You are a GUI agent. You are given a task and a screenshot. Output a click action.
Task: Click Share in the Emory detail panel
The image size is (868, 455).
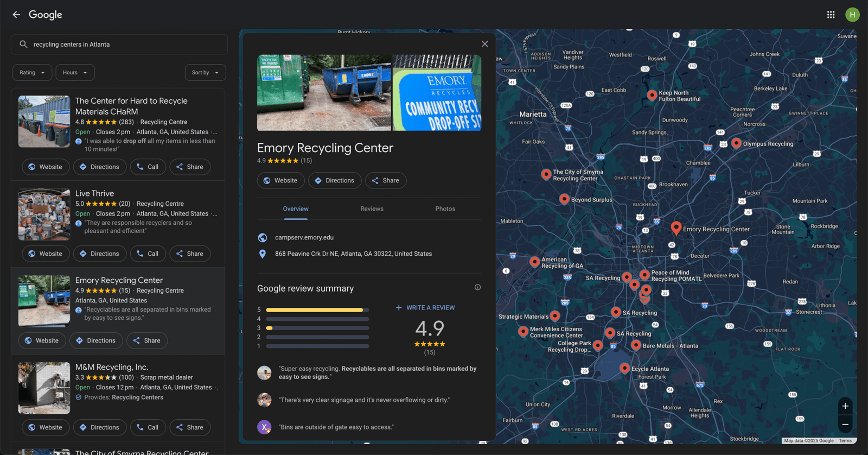point(386,180)
